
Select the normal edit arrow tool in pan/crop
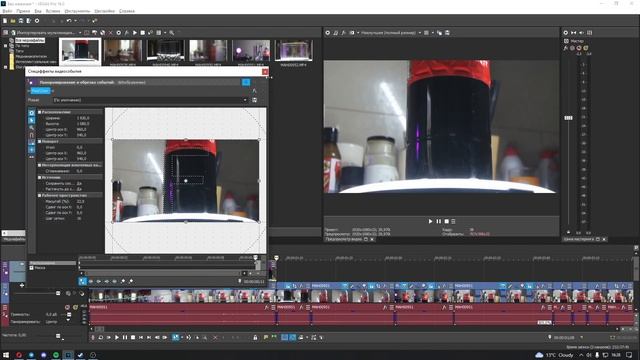tap(32, 120)
